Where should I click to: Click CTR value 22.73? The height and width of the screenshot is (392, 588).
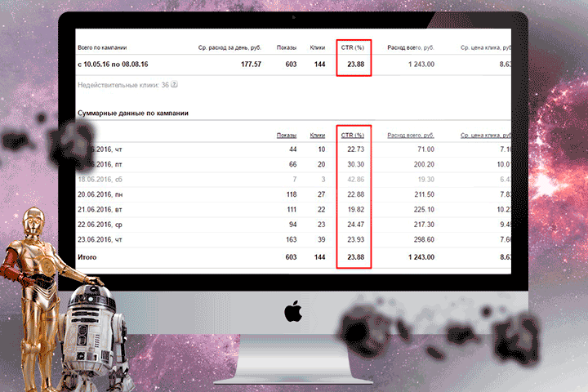tap(355, 149)
